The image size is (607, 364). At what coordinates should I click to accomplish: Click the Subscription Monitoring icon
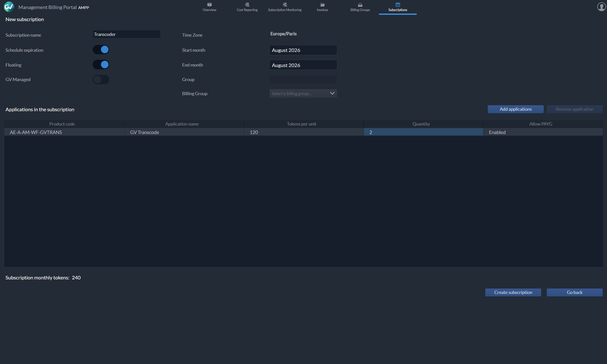[285, 5]
